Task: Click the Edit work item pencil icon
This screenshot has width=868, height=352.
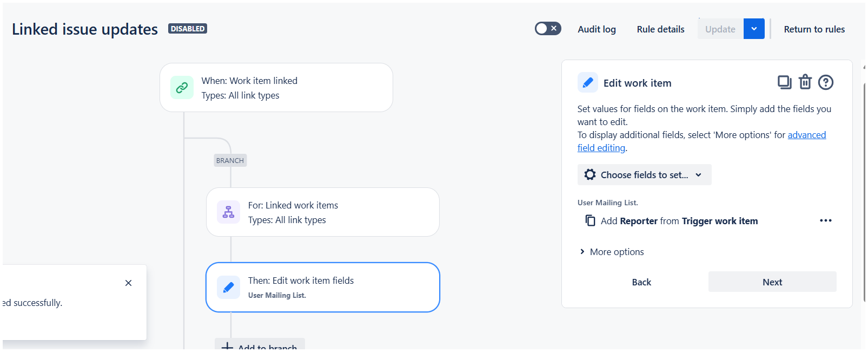Action: pyautogui.click(x=587, y=82)
